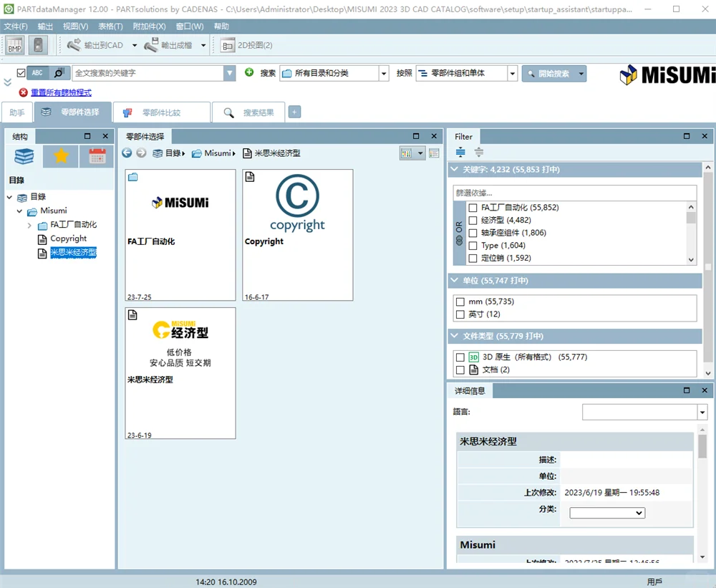
Task: Open the 输出 menu
Action: pos(45,26)
